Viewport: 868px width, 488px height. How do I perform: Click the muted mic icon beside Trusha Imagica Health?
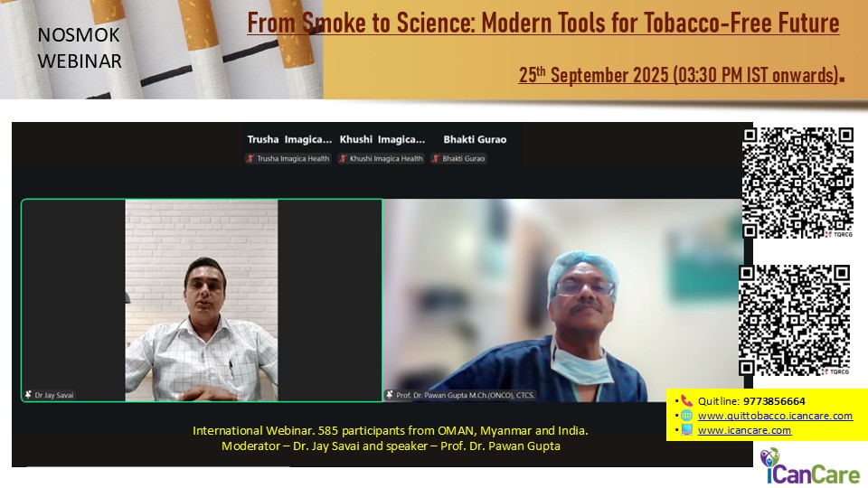click(250, 159)
